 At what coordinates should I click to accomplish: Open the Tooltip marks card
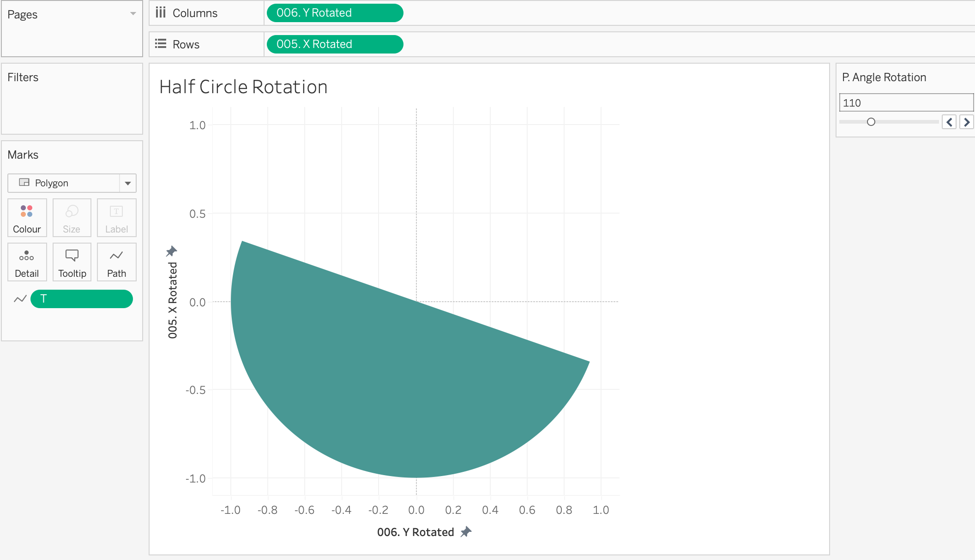72,262
